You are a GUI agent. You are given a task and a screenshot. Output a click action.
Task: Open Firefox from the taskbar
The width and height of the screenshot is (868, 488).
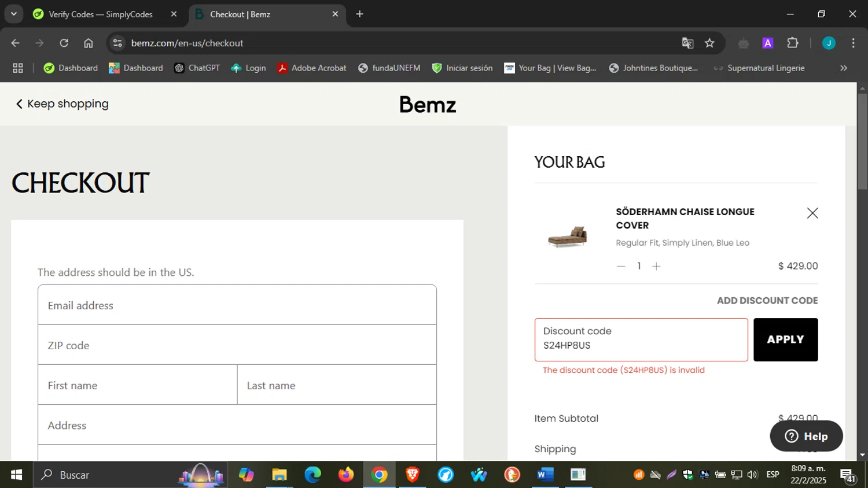(346, 475)
